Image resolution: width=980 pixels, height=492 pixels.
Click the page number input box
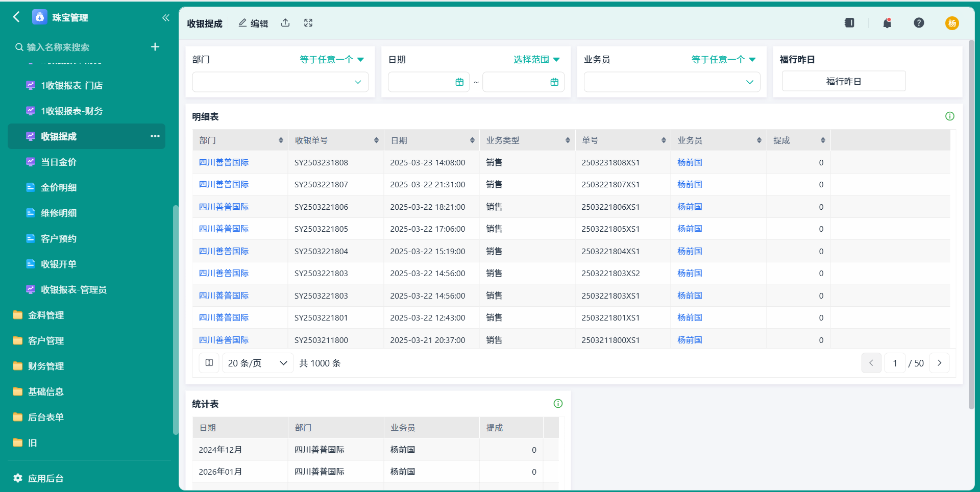pos(895,363)
